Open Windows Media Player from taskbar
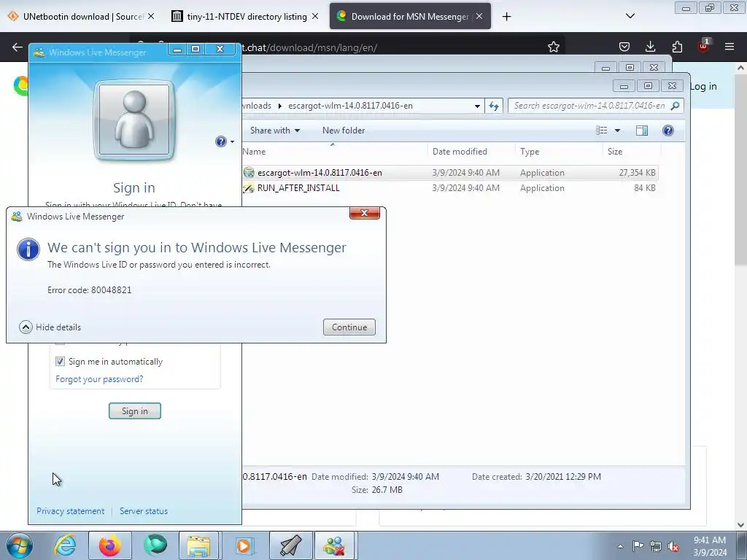 (244, 545)
